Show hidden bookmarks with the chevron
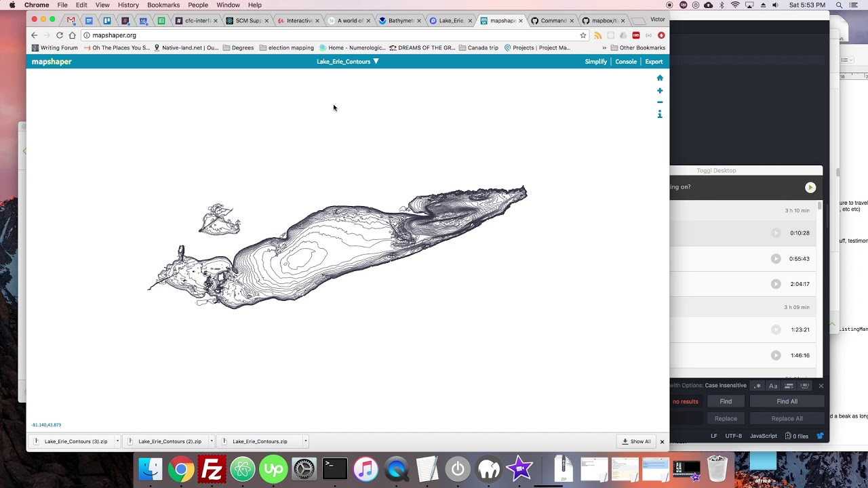Screen dimensions: 868x488 pos(604,48)
